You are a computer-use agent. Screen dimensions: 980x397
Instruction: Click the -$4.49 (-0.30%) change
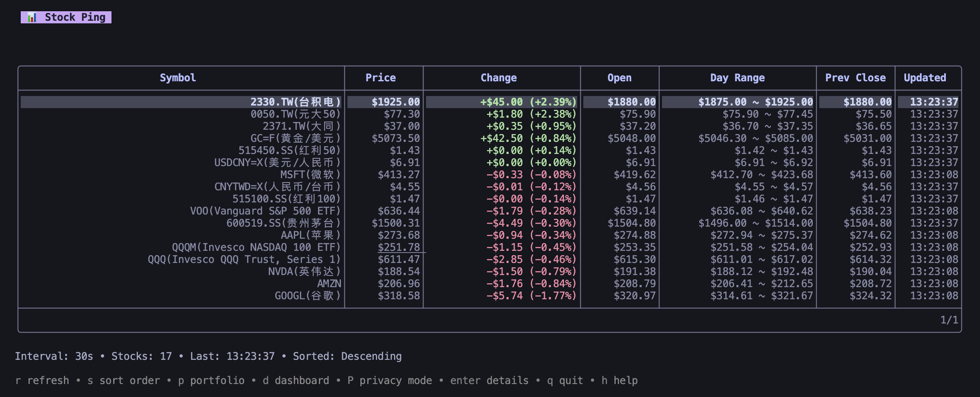click(x=531, y=223)
